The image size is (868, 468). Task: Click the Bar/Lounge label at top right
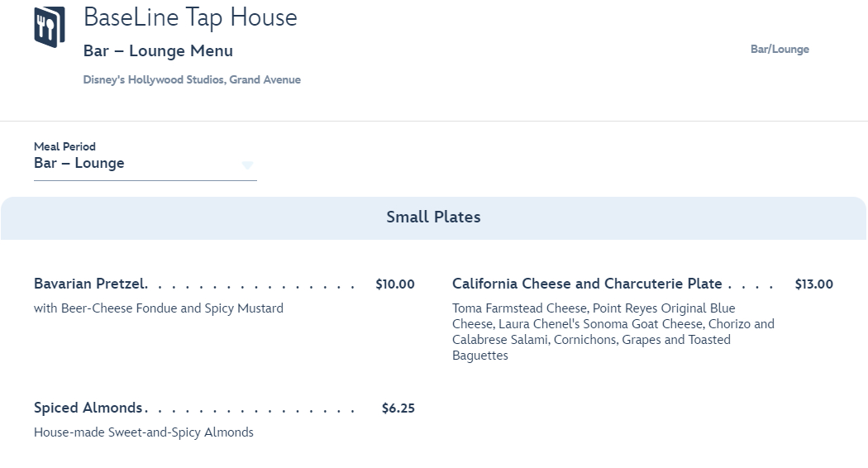[x=780, y=50]
